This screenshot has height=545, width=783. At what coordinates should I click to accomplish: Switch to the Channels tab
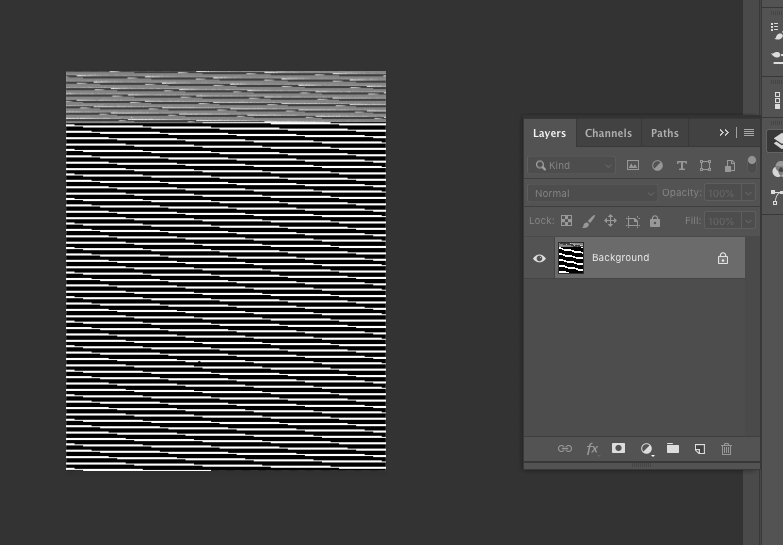pyautogui.click(x=608, y=133)
